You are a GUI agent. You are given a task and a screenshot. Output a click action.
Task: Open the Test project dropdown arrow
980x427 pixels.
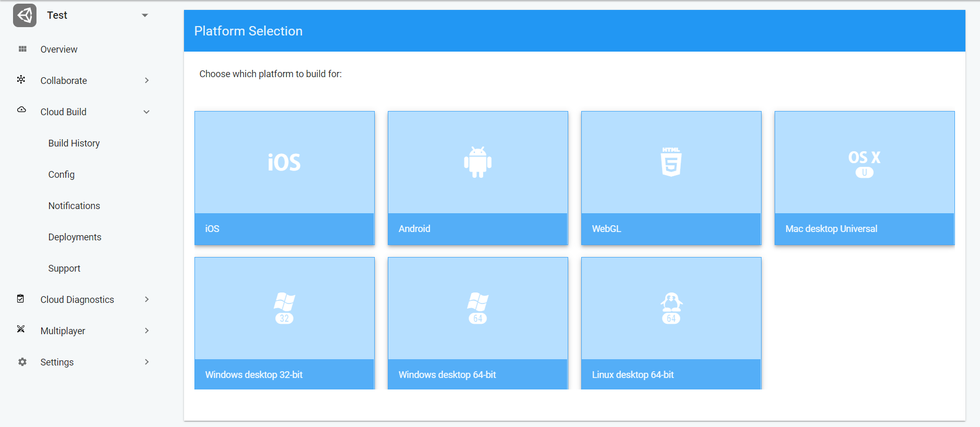(145, 16)
